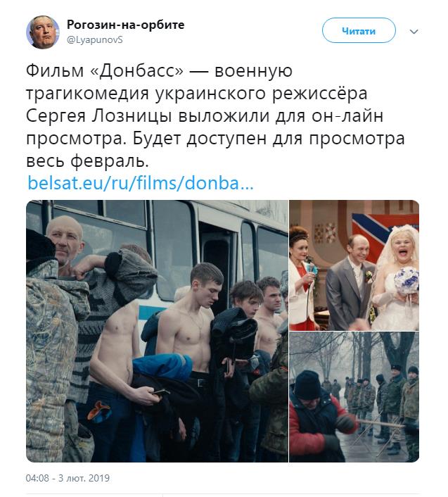The image size is (448, 497).
Task: Open the Рогозин-на-орбите display name
Action: click(125, 25)
